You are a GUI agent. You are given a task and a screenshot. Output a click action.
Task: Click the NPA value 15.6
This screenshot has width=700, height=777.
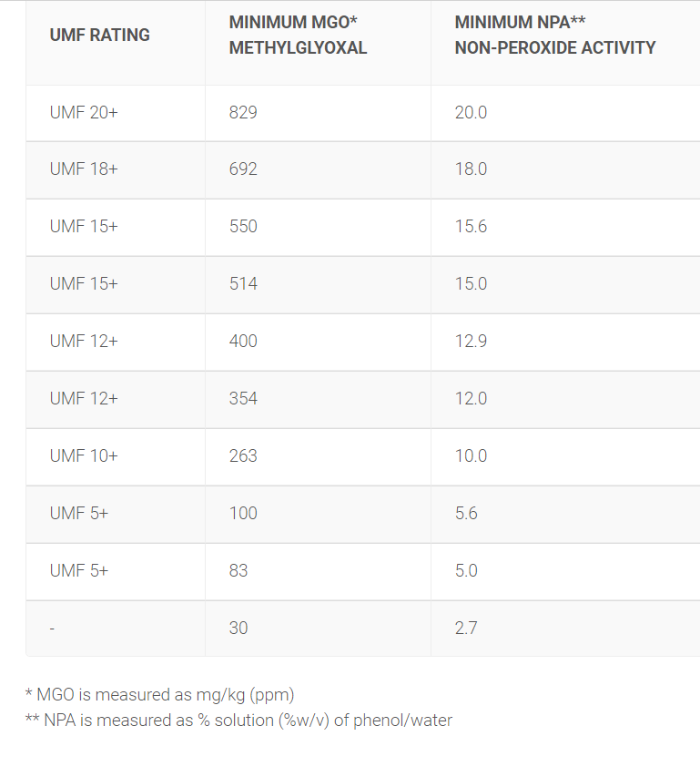pyautogui.click(x=471, y=227)
